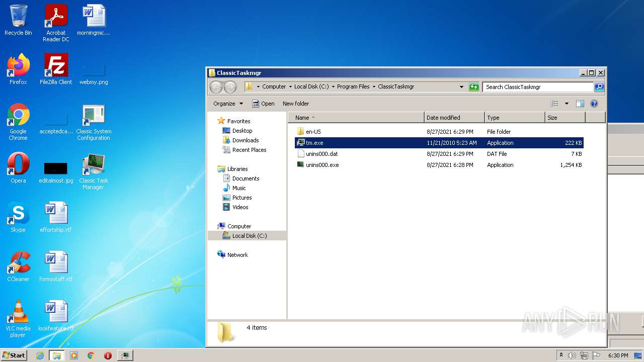Go to Downloads in Favorites
The width and height of the screenshot is (644, 362).
pos(240,140)
